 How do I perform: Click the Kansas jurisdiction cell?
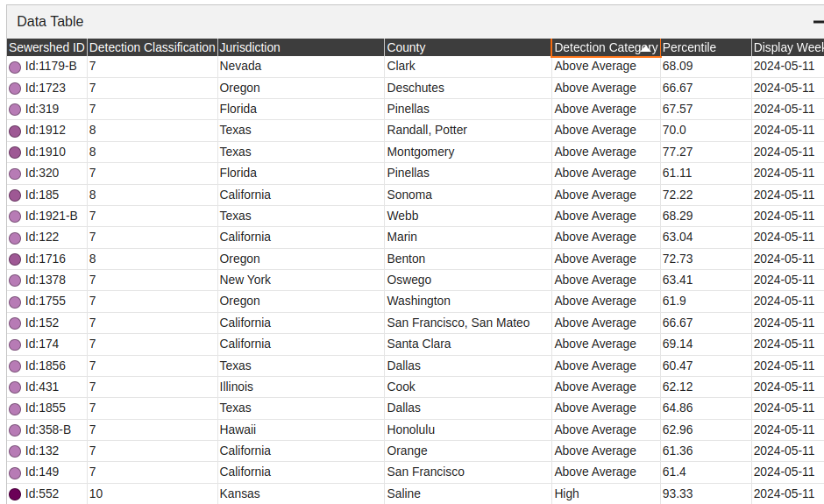(301, 494)
